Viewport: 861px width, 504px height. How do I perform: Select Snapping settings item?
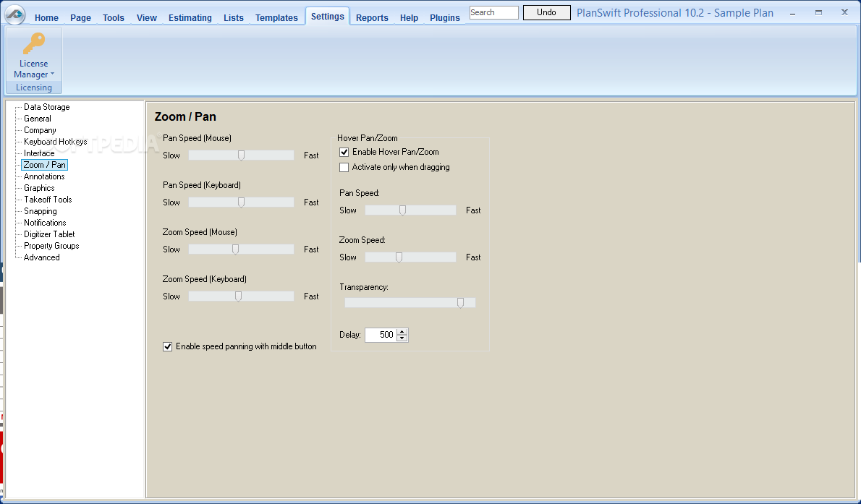click(x=40, y=211)
